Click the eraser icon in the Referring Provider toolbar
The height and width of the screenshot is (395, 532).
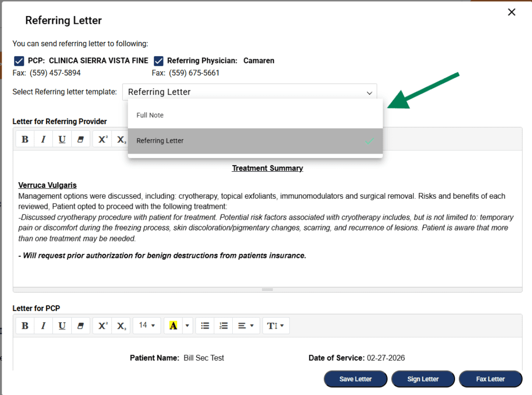(x=80, y=139)
